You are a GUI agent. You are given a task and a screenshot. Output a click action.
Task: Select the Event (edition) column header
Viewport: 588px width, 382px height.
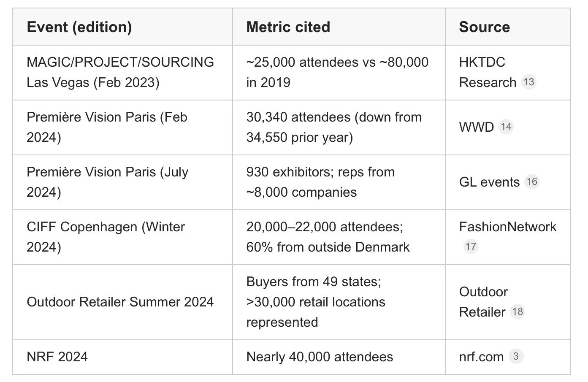coord(122,27)
